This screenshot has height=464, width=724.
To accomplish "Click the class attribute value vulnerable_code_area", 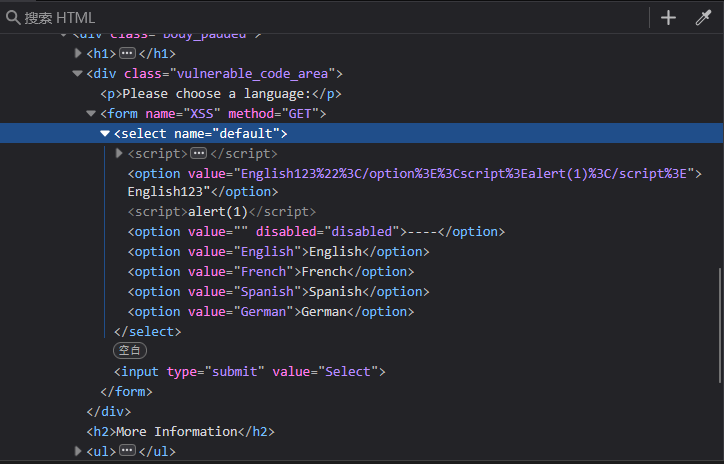I will [253, 74].
